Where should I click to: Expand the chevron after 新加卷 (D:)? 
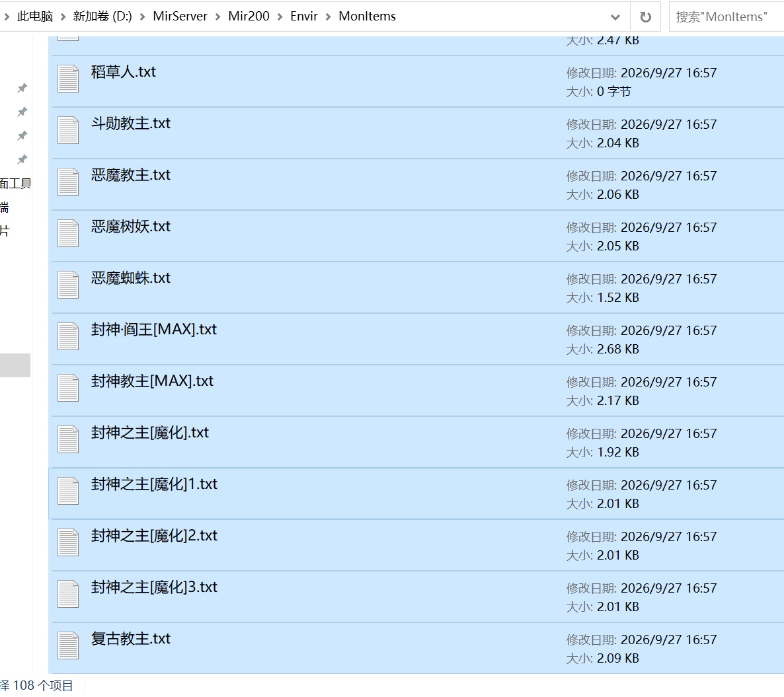tap(143, 17)
